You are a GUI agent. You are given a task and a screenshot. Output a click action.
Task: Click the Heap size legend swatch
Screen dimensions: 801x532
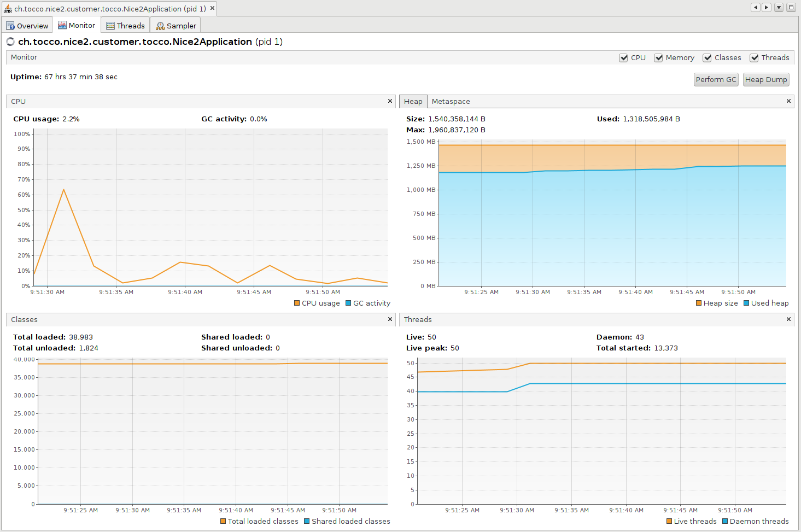pyautogui.click(x=699, y=303)
